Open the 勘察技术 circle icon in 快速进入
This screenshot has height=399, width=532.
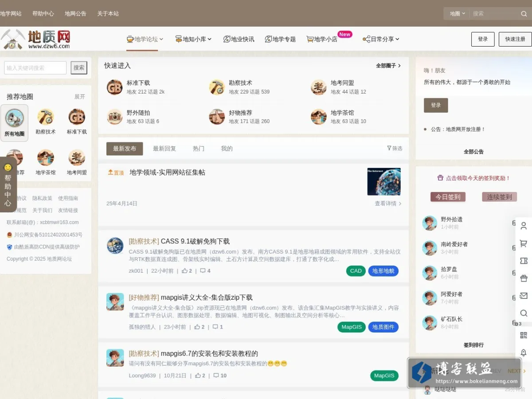(217, 87)
